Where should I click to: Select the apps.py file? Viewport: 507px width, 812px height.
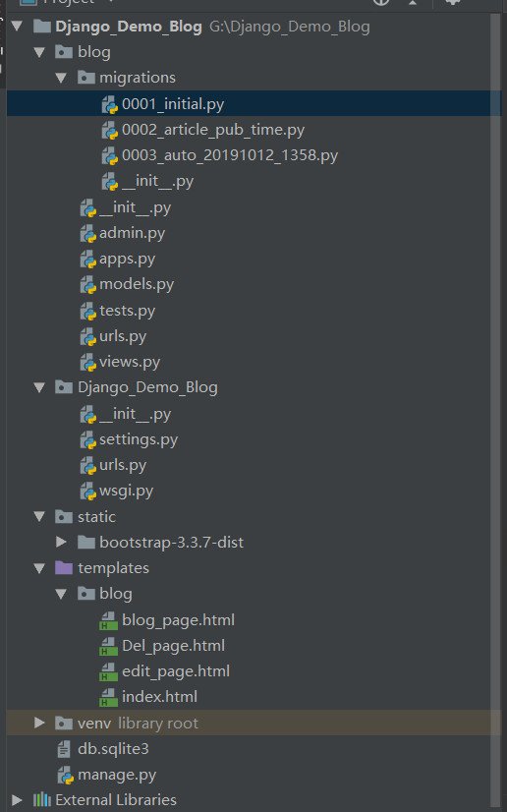[128, 259]
